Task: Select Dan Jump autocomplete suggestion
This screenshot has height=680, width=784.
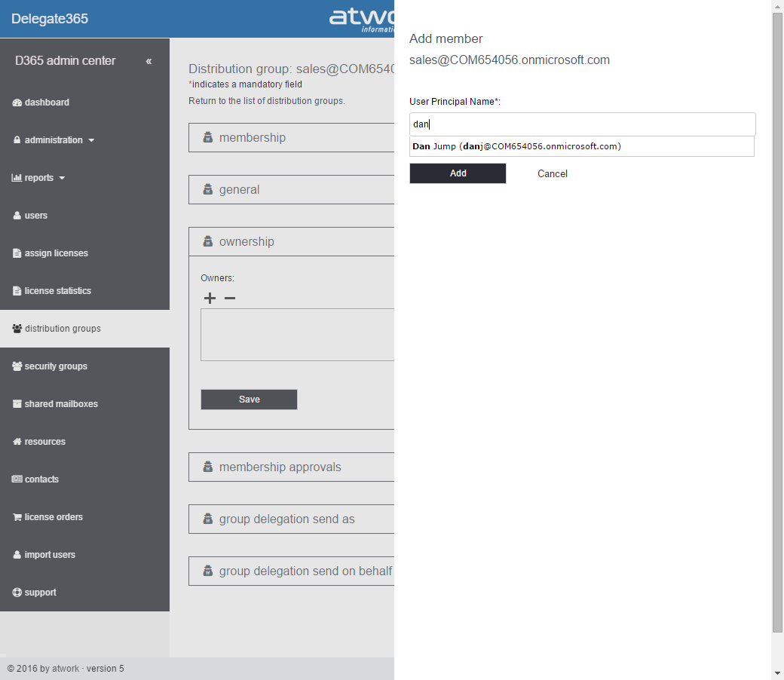Action: [x=581, y=146]
